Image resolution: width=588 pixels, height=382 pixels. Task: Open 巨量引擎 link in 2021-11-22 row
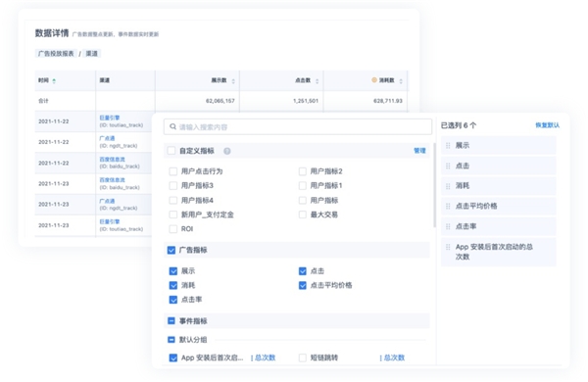tap(110, 118)
